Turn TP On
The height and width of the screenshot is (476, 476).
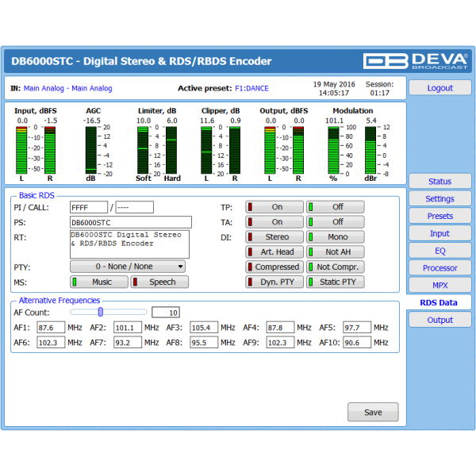tap(274, 207)
